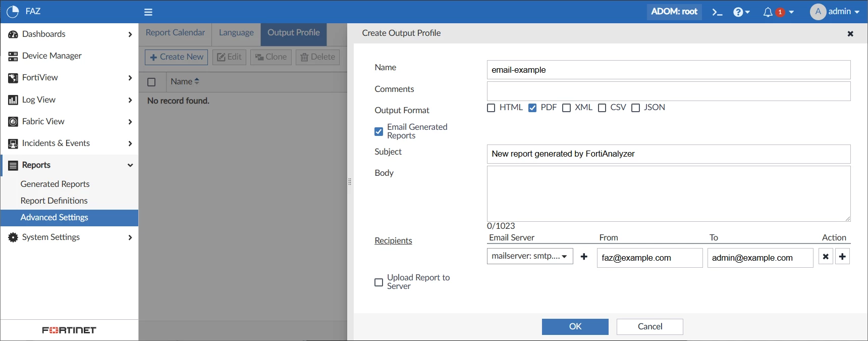This screenshot has width=868, height=341.
Task: Check the Upload Report to Server checkbox
Action: pyautogui.click(x=379, y=282)
